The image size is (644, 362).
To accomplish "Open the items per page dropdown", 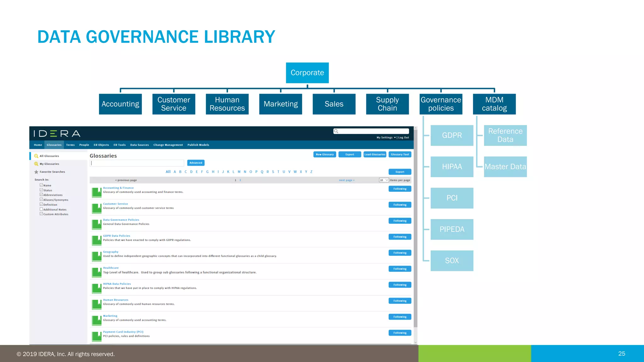I will 384,180.
